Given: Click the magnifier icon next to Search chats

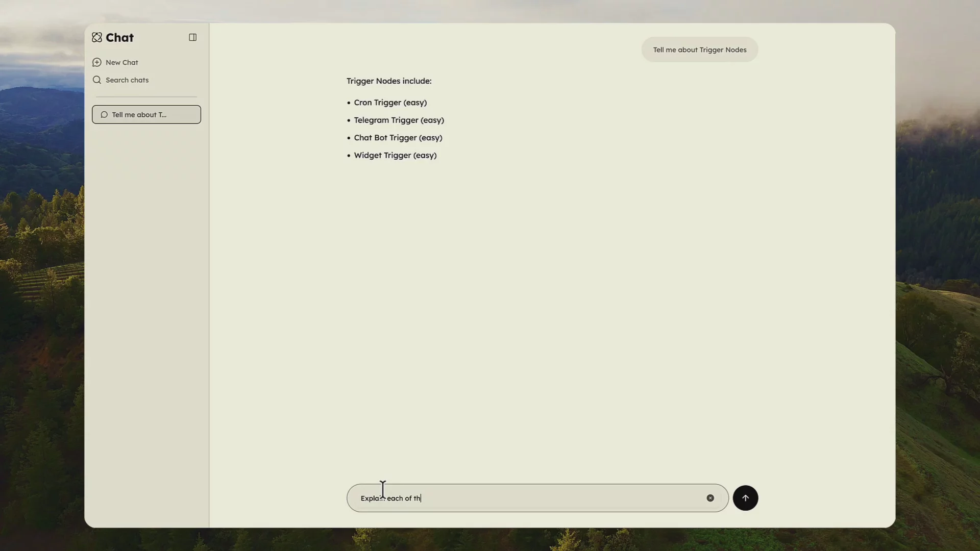Looking at the screenshot, I should [x=97, y=80].
